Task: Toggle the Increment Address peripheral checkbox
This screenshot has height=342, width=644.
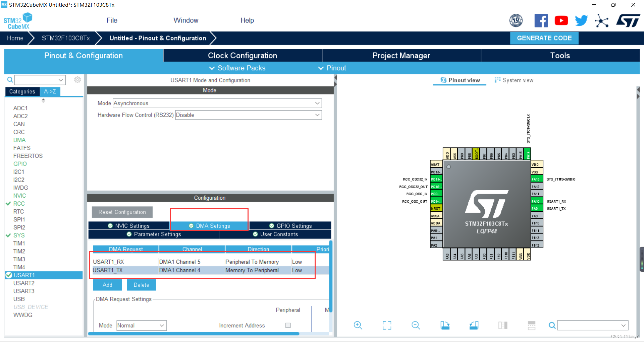Action: [288, 325]
